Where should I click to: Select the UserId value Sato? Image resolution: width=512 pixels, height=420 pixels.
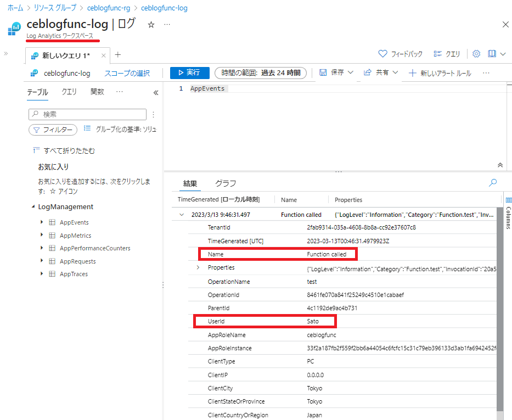pos(312,321)
